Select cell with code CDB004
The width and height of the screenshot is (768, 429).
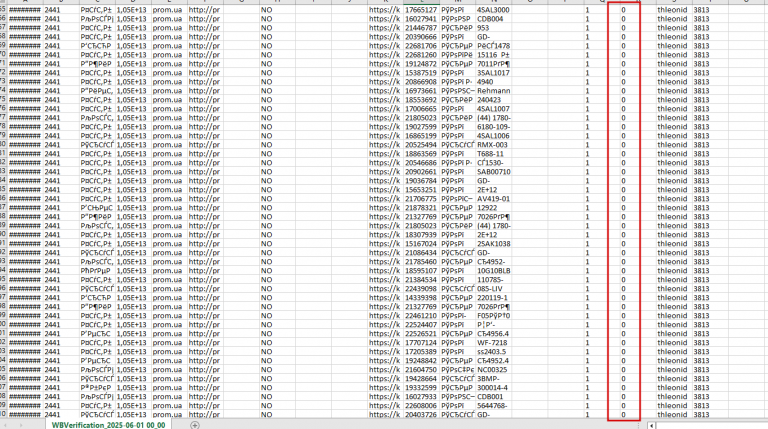(x=493, y=19)
